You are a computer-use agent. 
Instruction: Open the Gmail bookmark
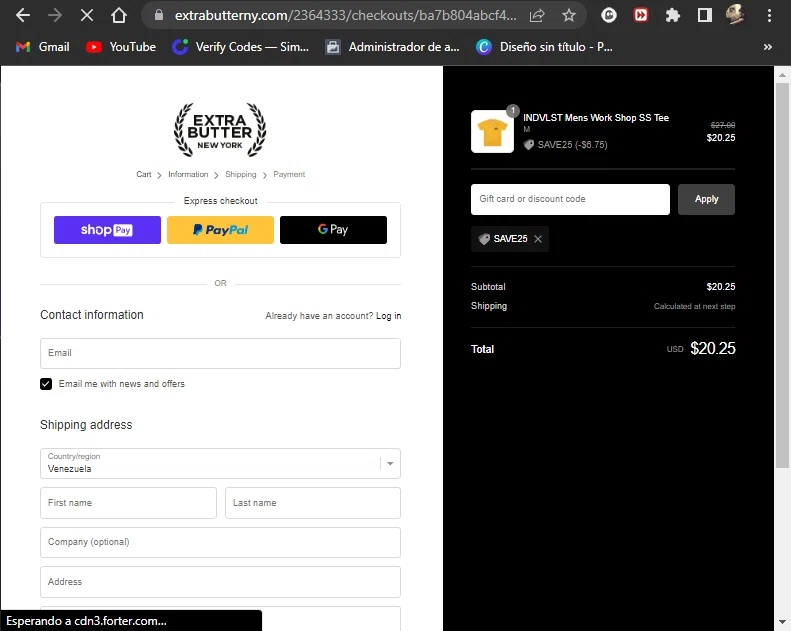pyautogui.click(x=42, y=47)
